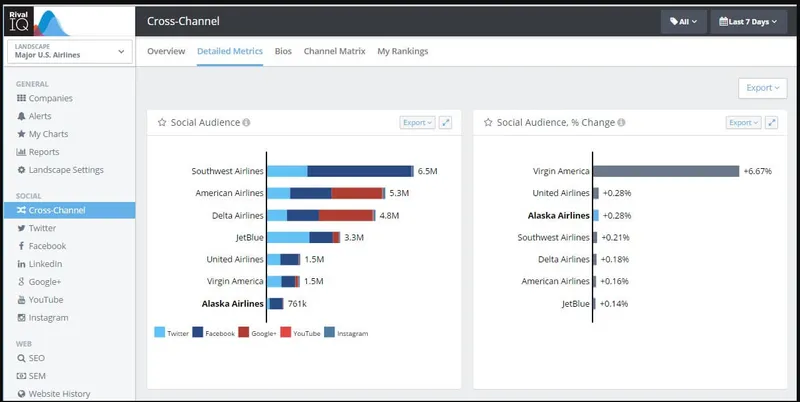Click the American Airlines 5.3M value
The width and height of the screenshot is (800, 402).
(x=399, y=193)
